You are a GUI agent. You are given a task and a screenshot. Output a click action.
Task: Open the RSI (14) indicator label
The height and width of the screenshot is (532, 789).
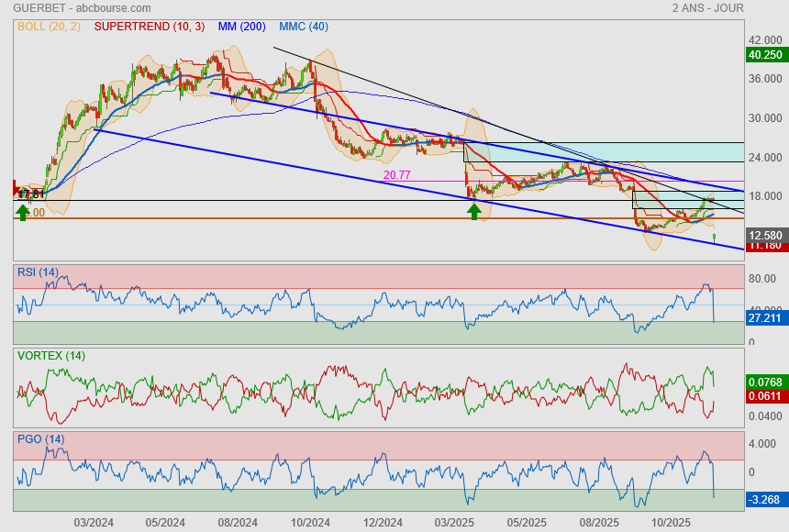coord(38,272)
